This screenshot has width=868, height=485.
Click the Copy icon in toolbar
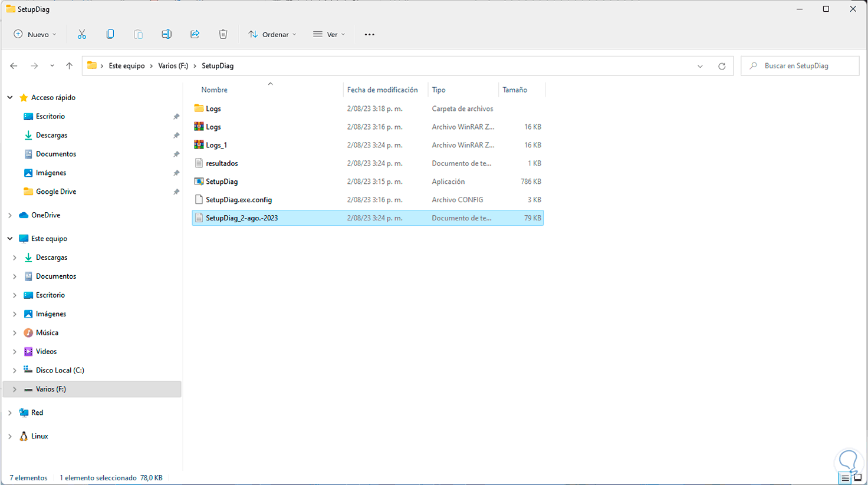pos(110,34)
